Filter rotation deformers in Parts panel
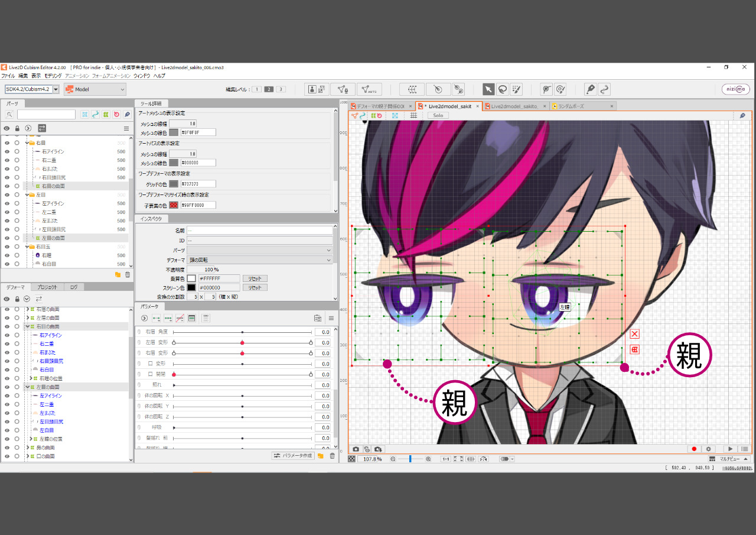The height and width of the screenshot is (535, 756). (x=117, y=115)
